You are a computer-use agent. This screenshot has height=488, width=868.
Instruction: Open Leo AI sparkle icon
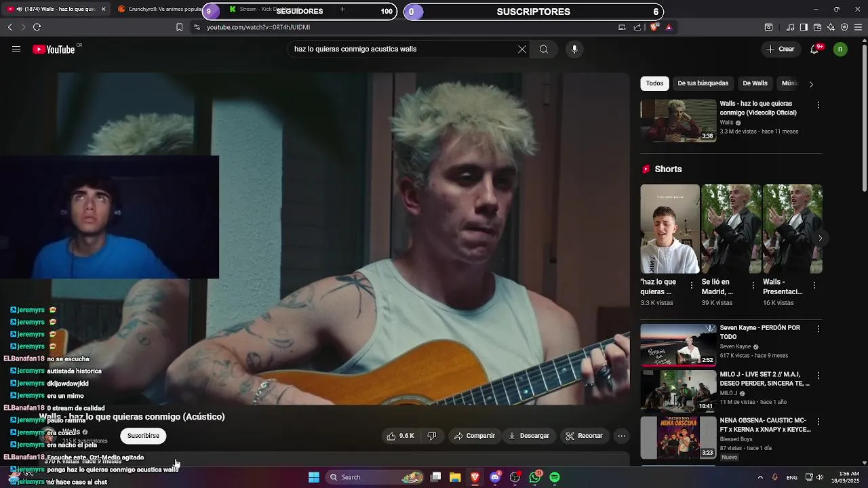[x=831, y=27]
